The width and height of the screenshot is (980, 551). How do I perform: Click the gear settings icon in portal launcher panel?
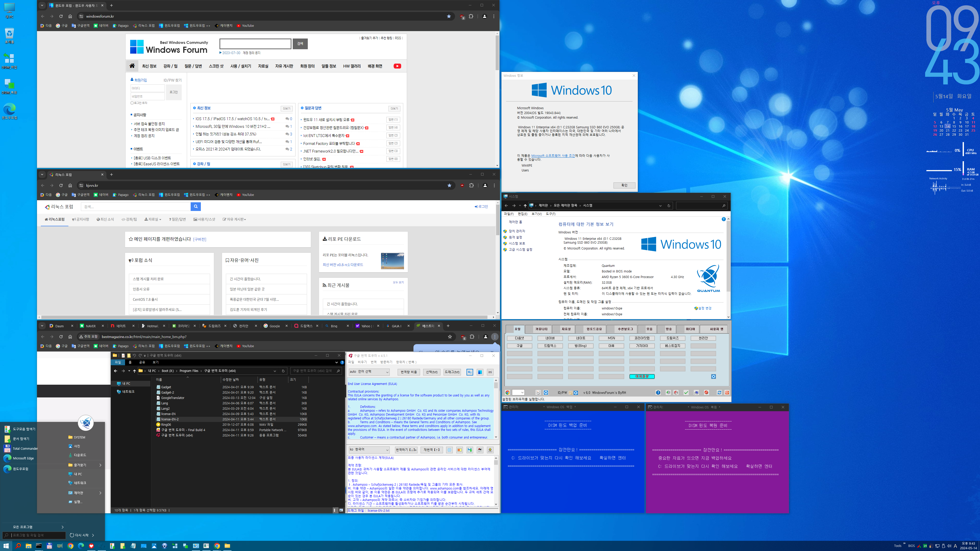713,377
